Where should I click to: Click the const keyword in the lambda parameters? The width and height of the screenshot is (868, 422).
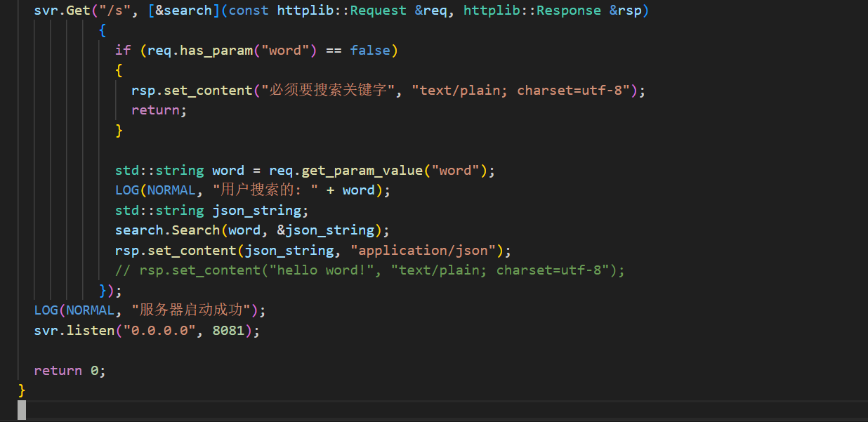click(x=248, y=11)
